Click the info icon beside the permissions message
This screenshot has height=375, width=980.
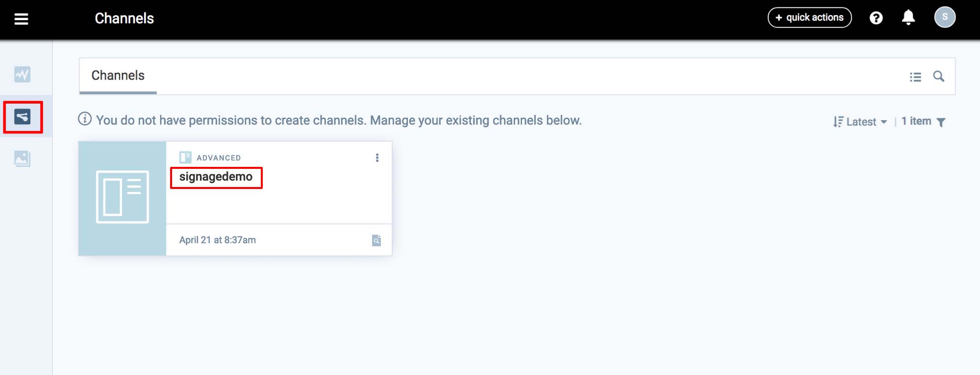85,119
